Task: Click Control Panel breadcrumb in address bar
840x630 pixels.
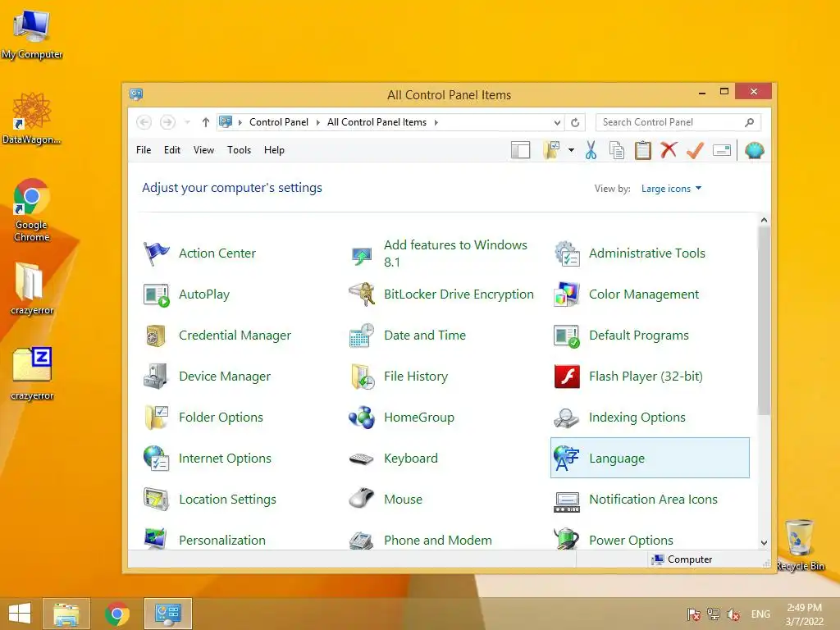Action: 279,123
